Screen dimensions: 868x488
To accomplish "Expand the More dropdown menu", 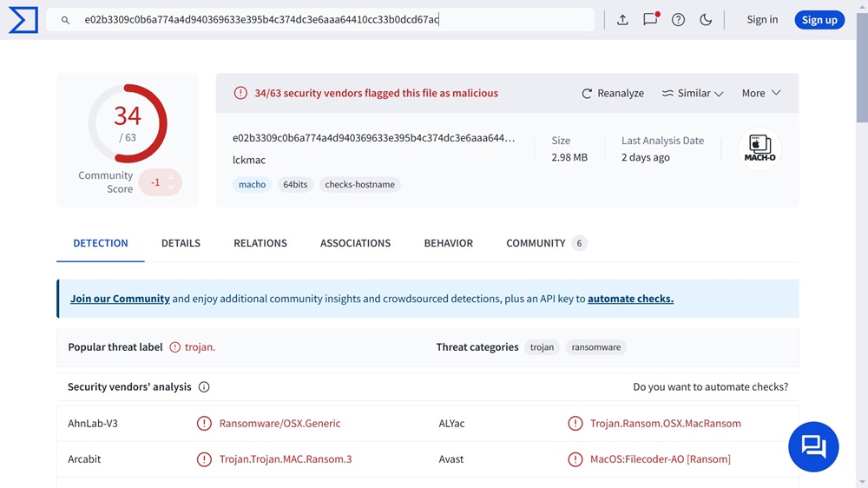I will [761, 93].
